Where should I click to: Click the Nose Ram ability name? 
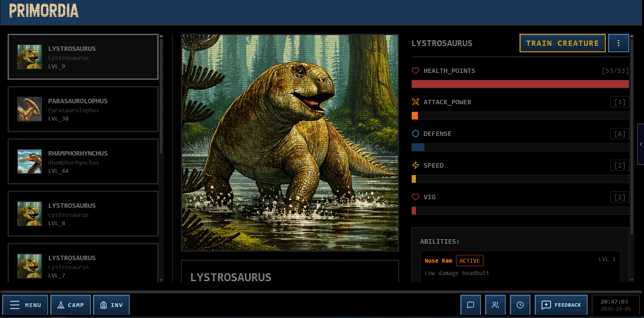[x=438, y=261]
